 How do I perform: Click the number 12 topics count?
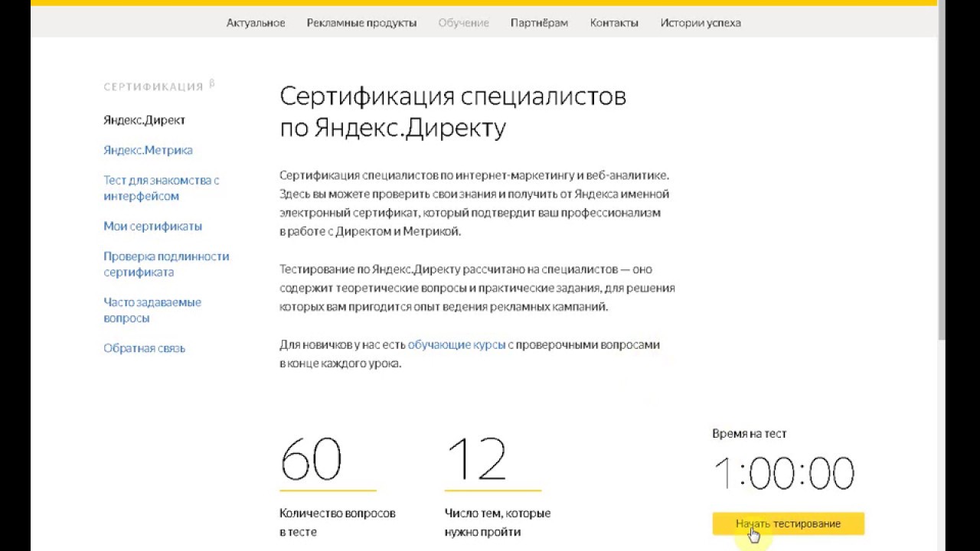pos(475,459)
